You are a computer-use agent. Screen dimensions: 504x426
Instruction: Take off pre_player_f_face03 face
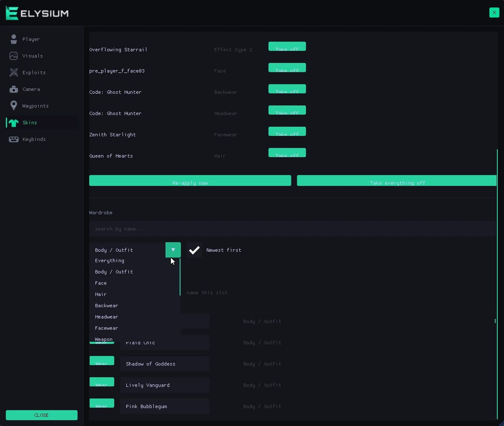tap(287, 68)
